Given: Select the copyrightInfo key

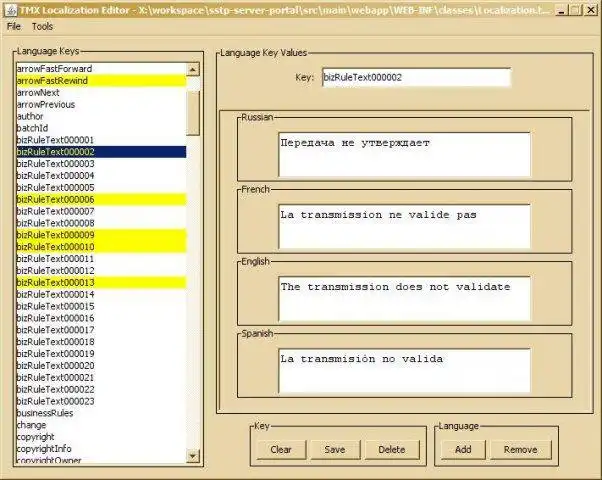Looking at the screenshot, I should tap(101, 449).
